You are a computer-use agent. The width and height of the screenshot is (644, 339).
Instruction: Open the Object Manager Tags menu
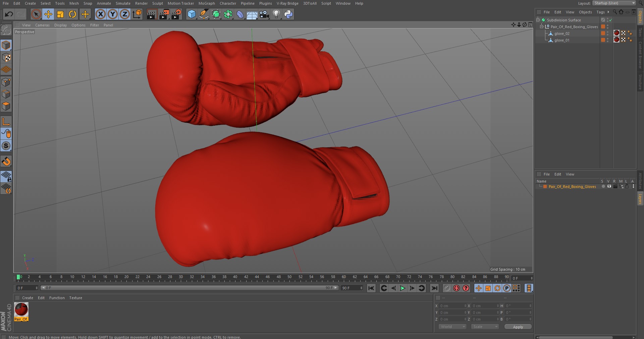[600, 12]
